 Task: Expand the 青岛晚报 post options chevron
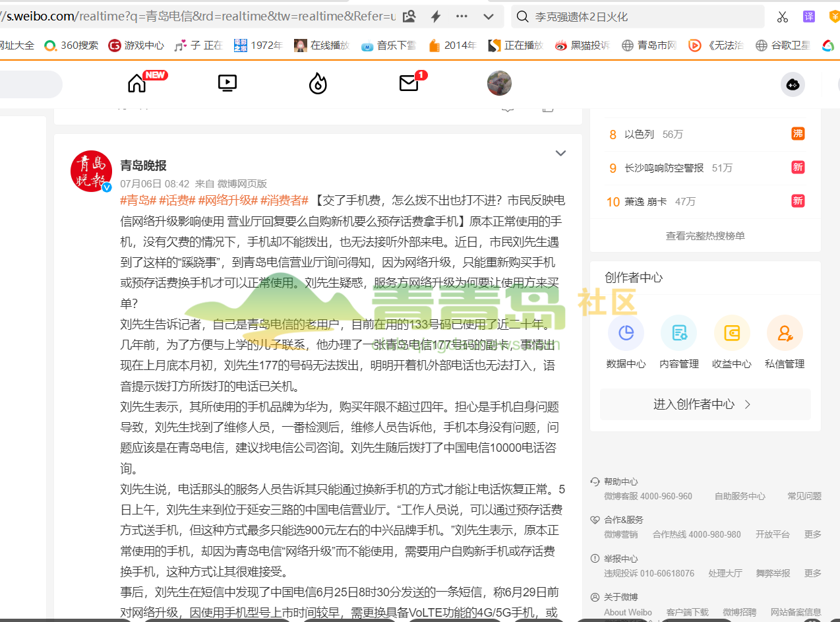click(x=560, y=153)
